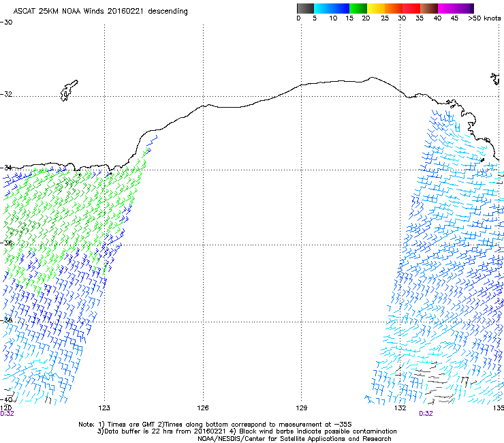The height and width of the screenshot is (443, 504).
Task: Click legend tick label '10'
Action: [333, 18]
